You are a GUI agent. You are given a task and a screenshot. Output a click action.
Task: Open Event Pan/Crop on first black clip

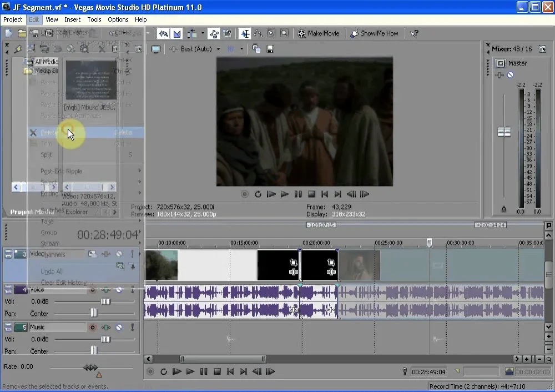[293, 263]
